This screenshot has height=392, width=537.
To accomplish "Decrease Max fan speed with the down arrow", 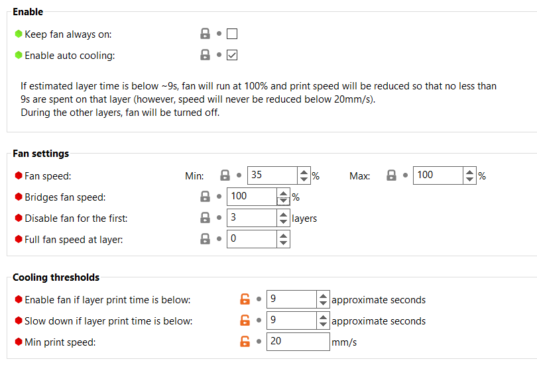I will pyautogui.click(x=469, y=179).
